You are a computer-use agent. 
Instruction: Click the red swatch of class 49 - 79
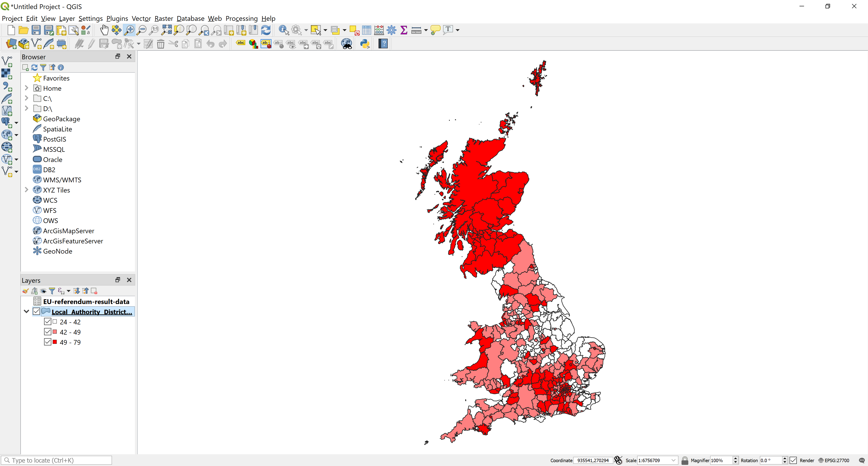tap(55, 342)
